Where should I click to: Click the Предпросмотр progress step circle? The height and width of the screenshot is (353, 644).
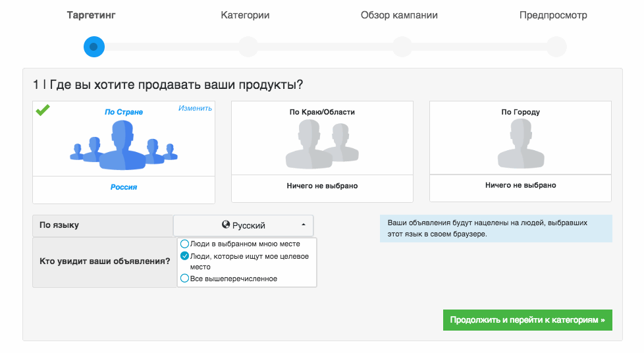click(x=556, y=47)
